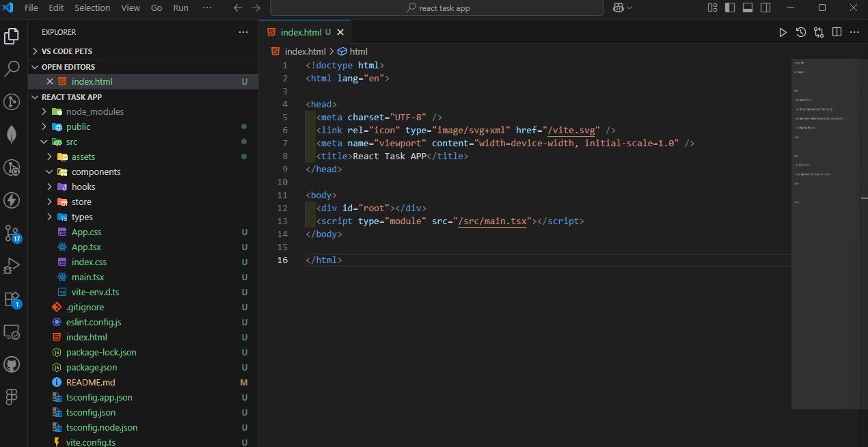Viewport: 868px width, 447px height.
Task: Open package.json in the file tree
Action: (x=92, y=367)
